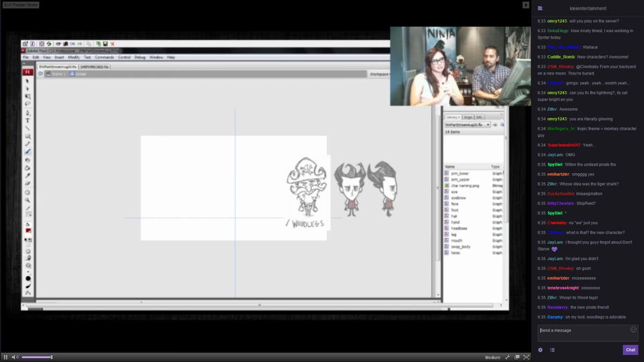Click Exit Theater Mode button
The image size is (644, 362).
pyautogui.click(x=19, y=5)
